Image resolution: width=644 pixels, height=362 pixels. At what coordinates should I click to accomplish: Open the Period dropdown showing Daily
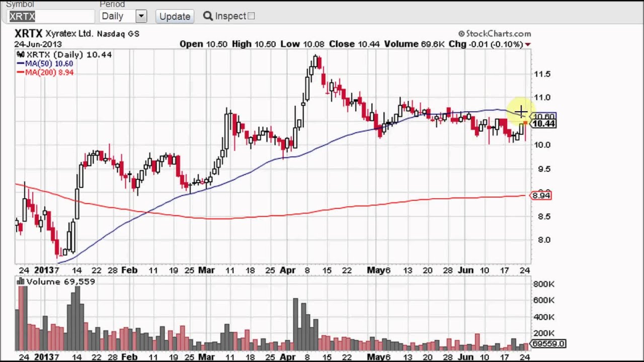coord(123,16)
